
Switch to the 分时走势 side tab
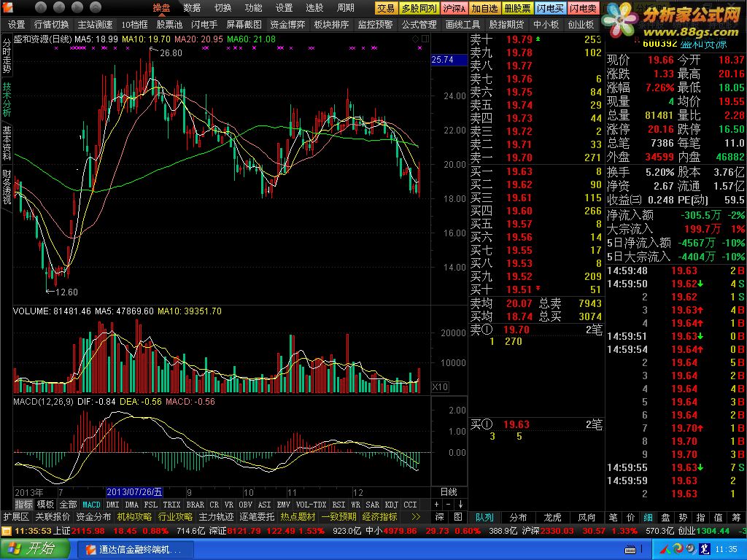point(7,55)
